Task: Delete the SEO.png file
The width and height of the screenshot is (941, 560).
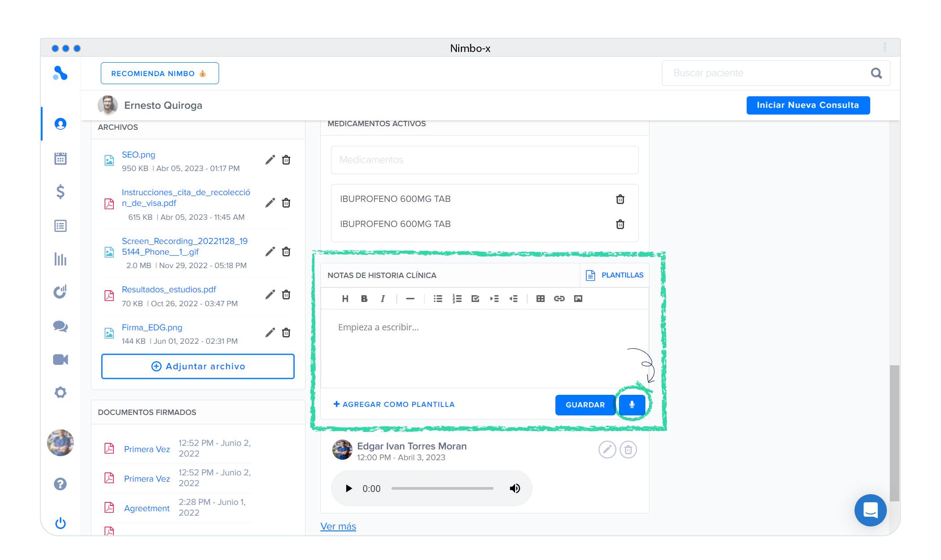Action: click(x=286, y=160)
